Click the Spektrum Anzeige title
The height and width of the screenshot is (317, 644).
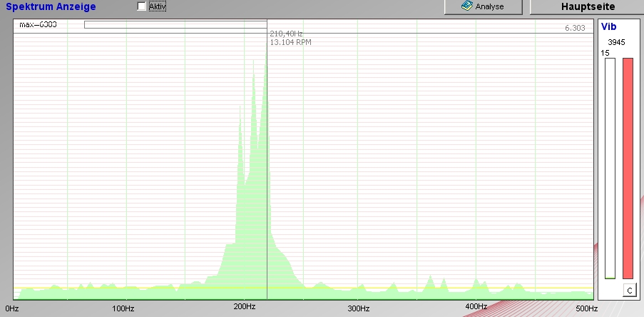(x=51, y=6)
